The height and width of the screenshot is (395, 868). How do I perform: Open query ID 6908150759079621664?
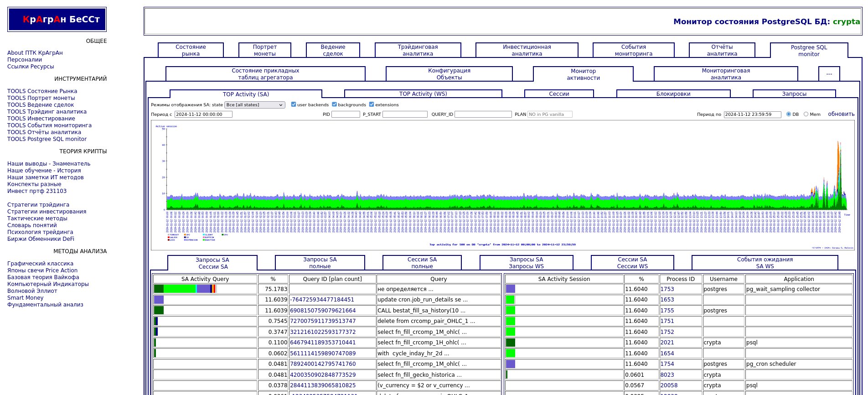pos(323,311)
